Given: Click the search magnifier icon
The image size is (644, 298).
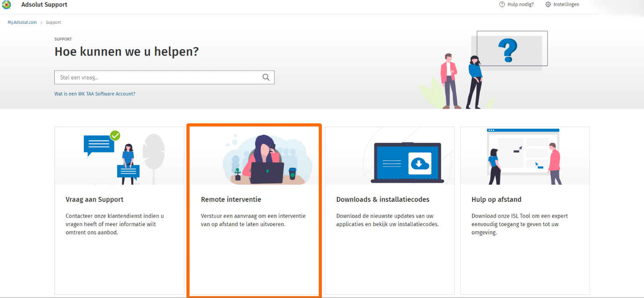Looking at the screenshot, I should [x=266, y=77].
